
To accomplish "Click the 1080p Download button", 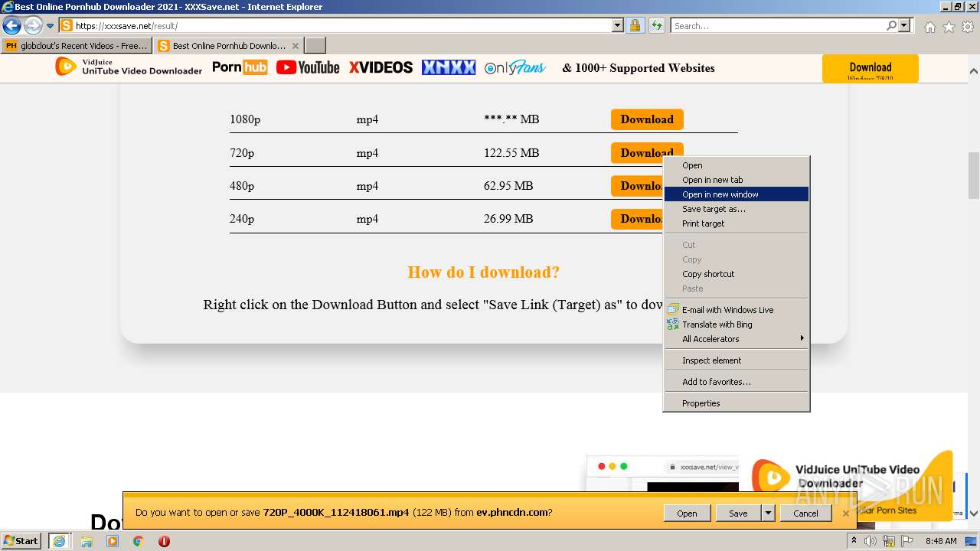I will 647,119.
